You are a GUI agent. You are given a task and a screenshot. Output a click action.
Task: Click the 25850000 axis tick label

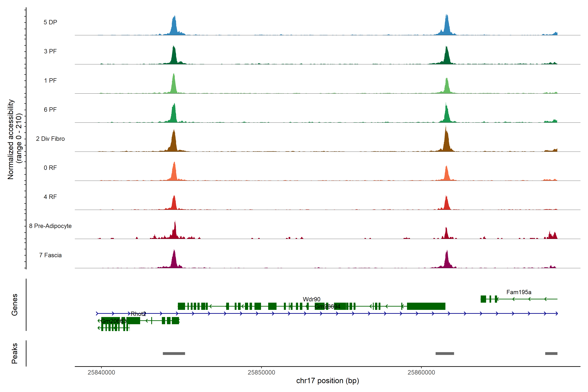(261, 372)
